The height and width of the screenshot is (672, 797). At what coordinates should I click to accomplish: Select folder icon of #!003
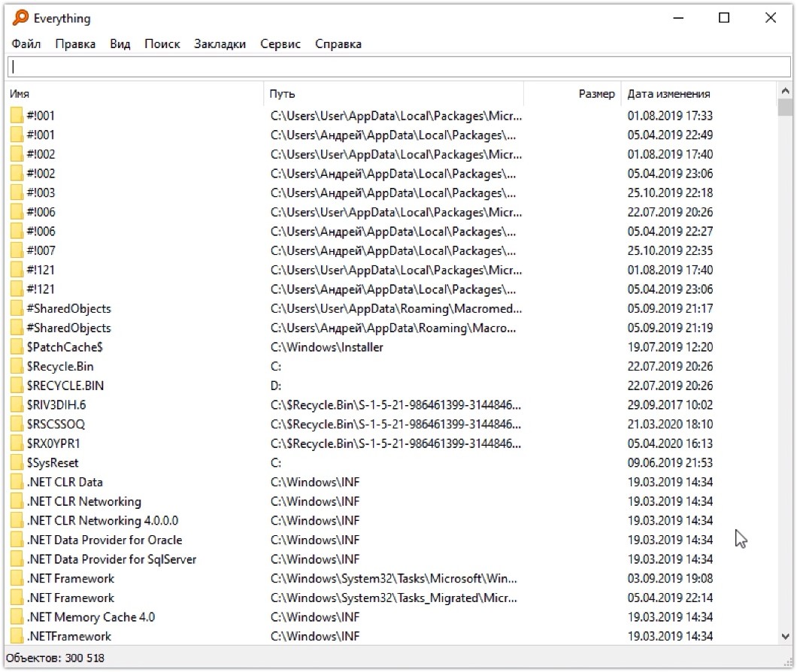coord(17,193)
